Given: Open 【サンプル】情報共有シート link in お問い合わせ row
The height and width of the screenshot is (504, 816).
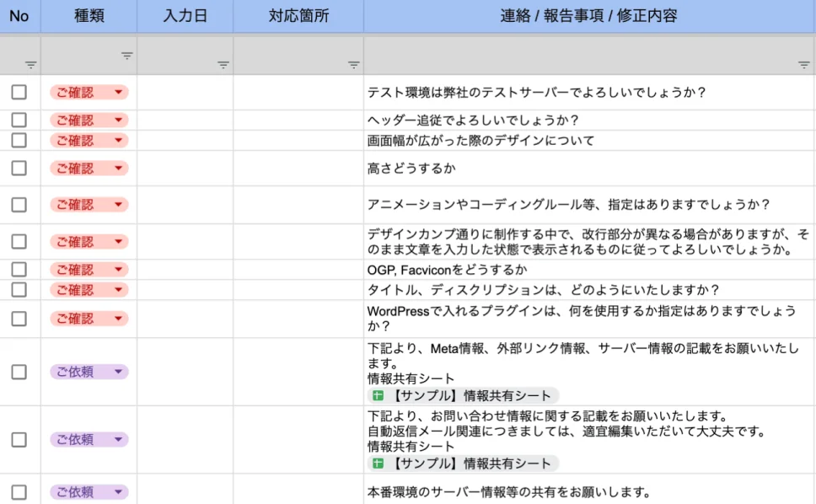Looking at the screenshot, I should pyautogui.click(x=463, y=464).
